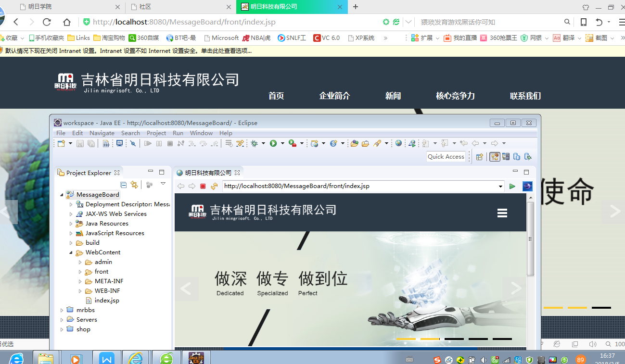Open the Eclipse Navigate menu

click(x=102, y=133)
